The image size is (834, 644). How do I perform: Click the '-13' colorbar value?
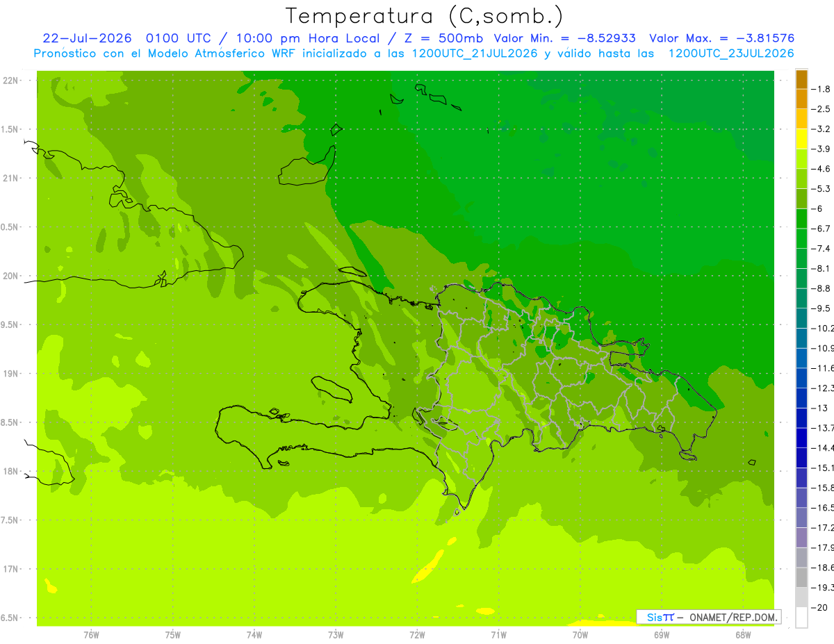point(820,408)
